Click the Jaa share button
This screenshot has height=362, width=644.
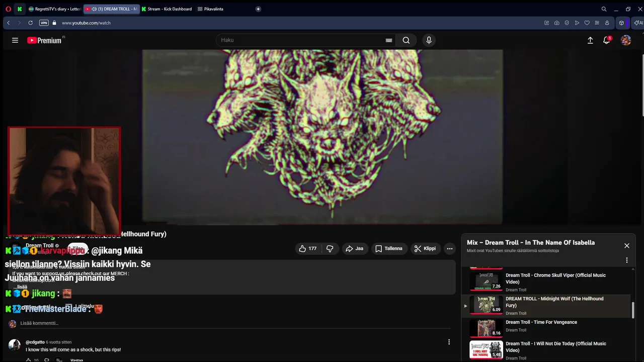click(x=354, y=248)
